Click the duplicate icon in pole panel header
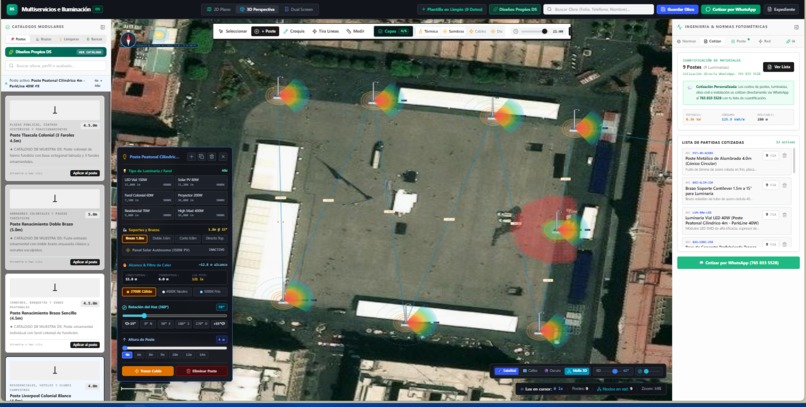 pos(202,157)
